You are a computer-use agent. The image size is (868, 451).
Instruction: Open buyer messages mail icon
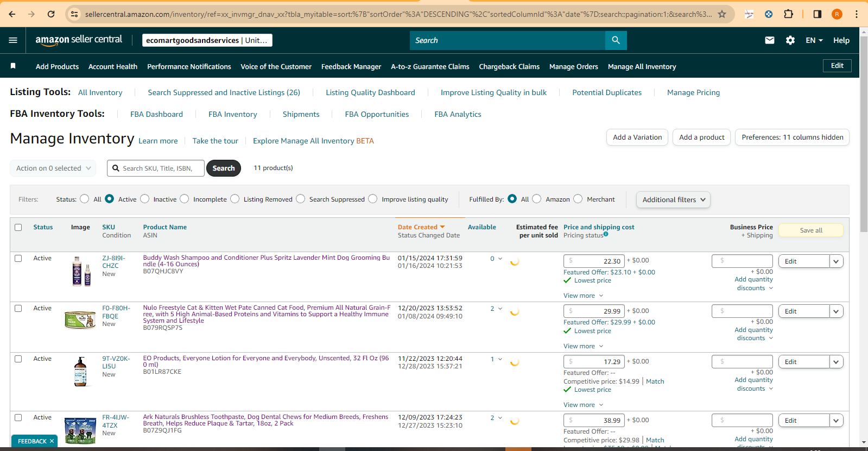pyautogui.click(x=770, y=40)
